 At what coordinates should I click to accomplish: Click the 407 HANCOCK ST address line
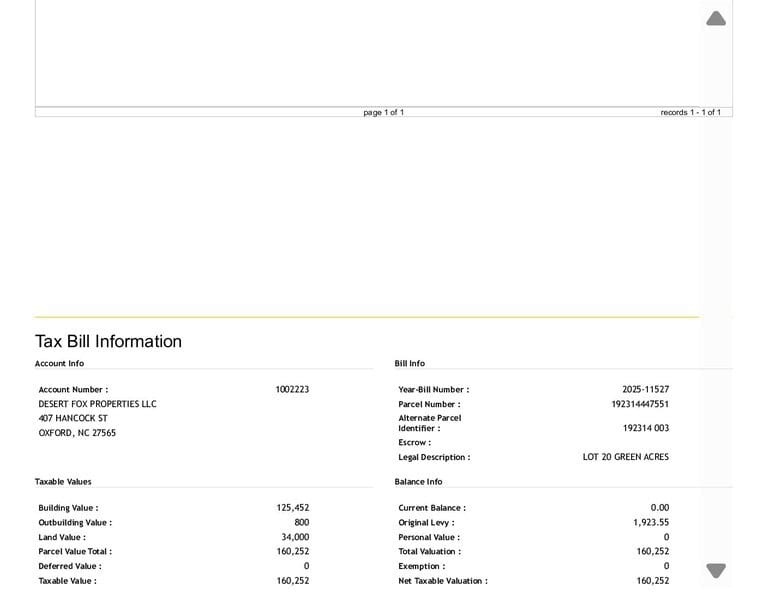coord(73,418)
